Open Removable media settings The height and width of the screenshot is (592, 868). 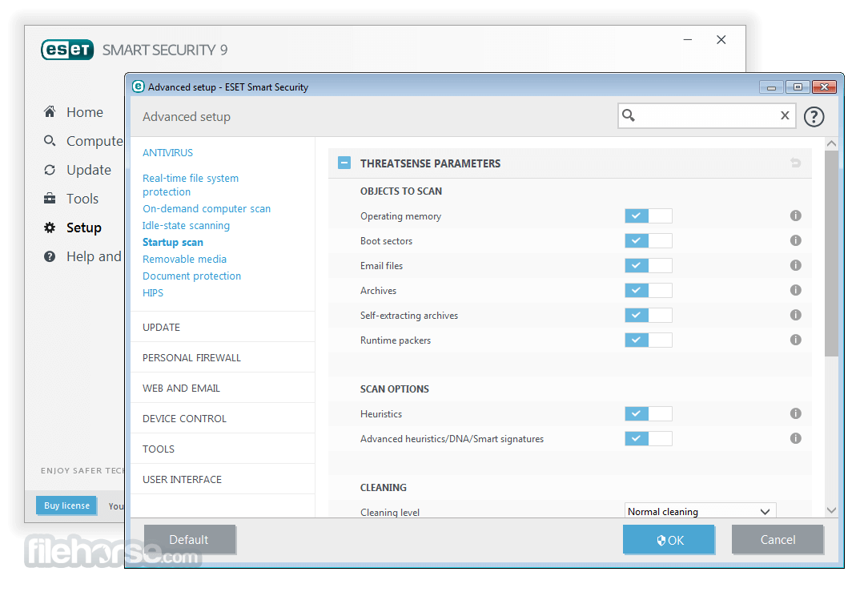(184, 260)
